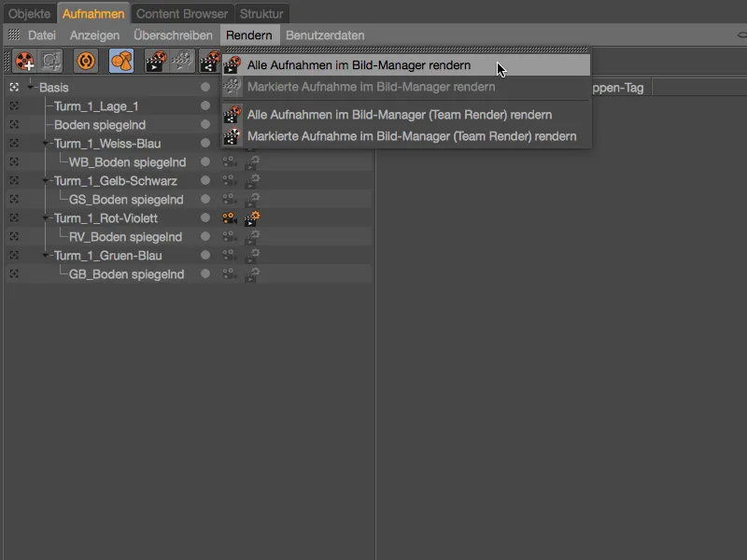Select the RV_Boden spiegelnd take
This screenshot has height=560, width=747.
pos(126,237)
